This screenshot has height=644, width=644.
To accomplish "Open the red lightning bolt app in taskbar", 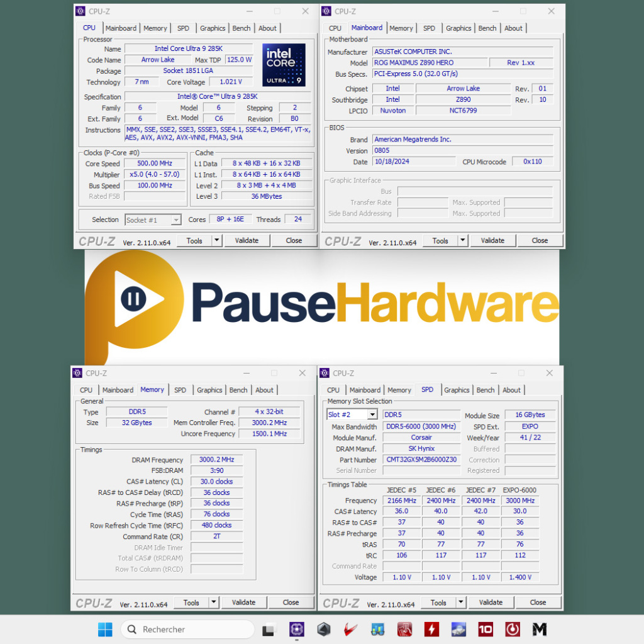I will 431,629.
